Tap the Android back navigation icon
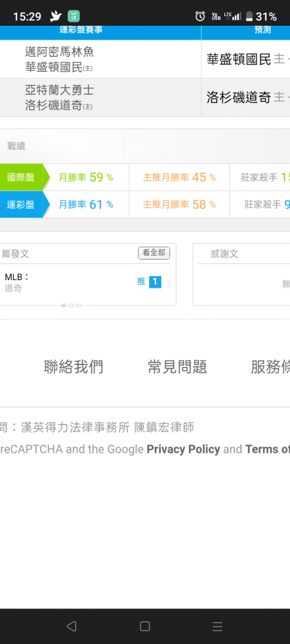The width and height of the screenshot is (290, 644). tap(72, 626)
